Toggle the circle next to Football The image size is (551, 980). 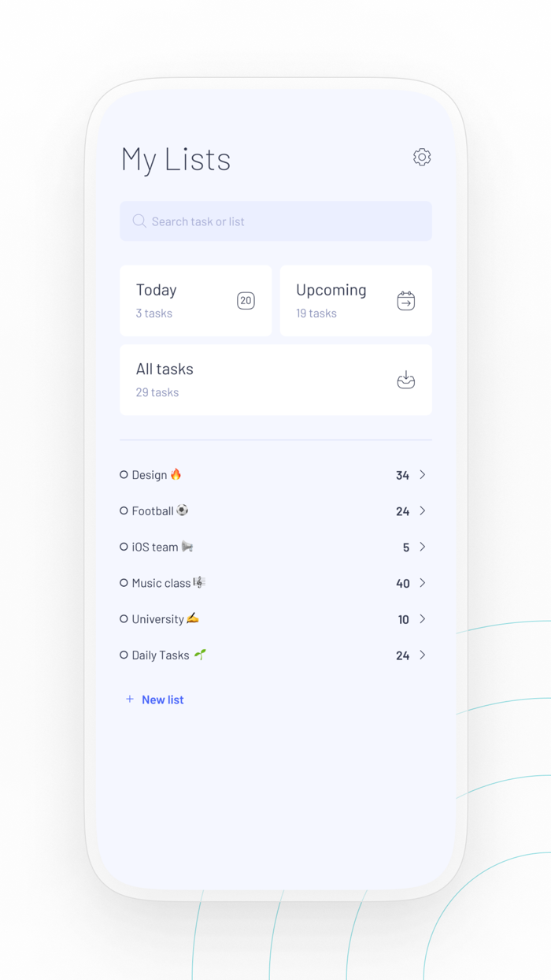pos(124,511)
